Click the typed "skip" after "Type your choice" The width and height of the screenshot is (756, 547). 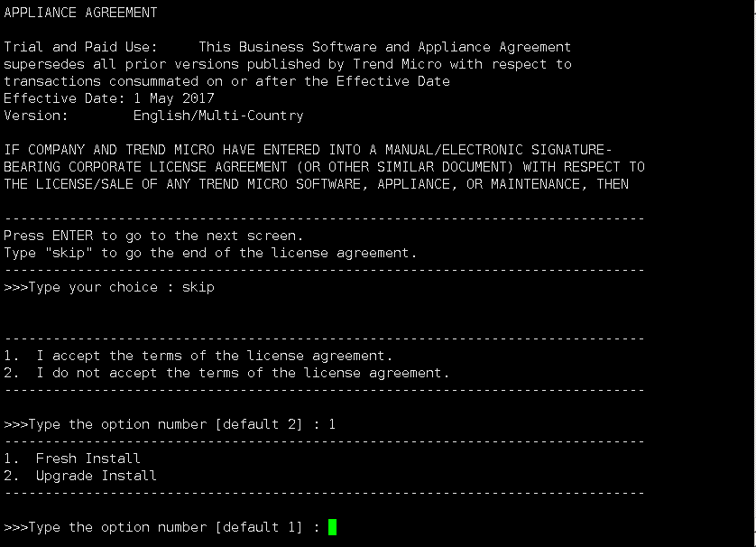[198, 287]
